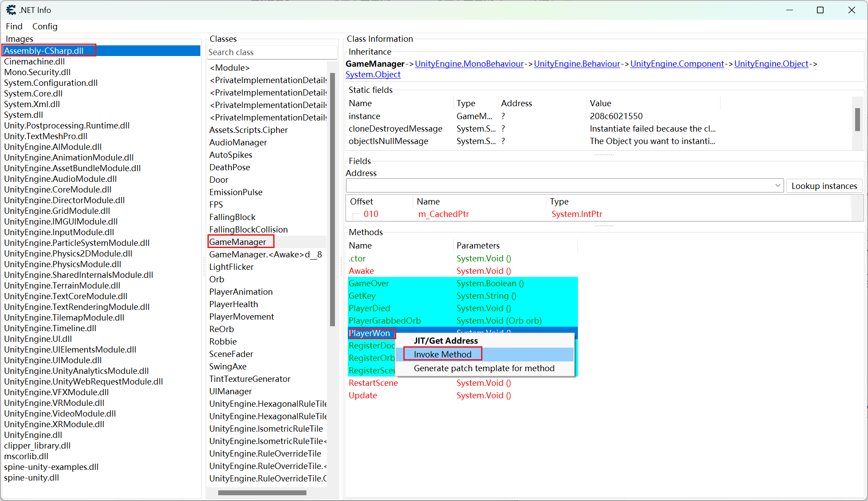
Task: Choose Invoke Method from context menu
Action: (x=442, y=354)
